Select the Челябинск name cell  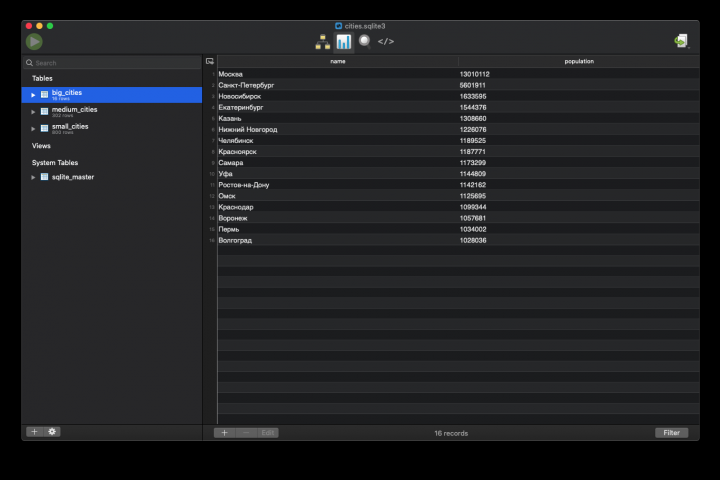point(338,141)
